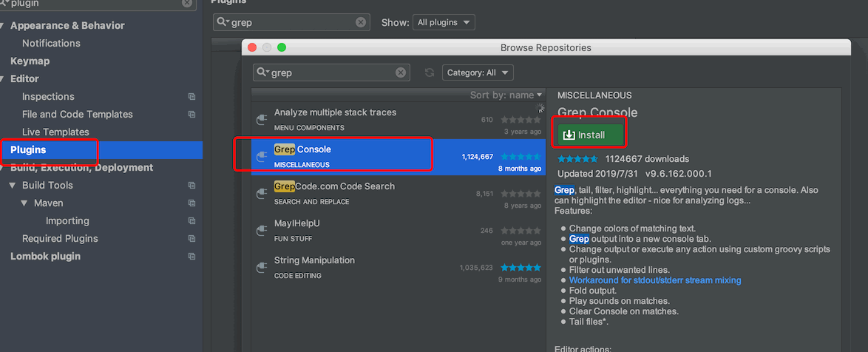Click the MISCELLANEOUS category label in details
The width and height of the screenshot is (868, 352).
[594, 95]
